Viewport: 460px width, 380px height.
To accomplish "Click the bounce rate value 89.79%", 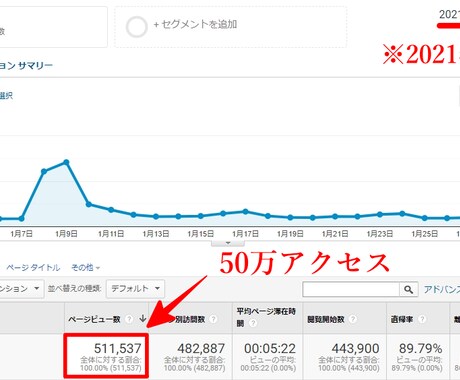I will (x=421, y=349).
